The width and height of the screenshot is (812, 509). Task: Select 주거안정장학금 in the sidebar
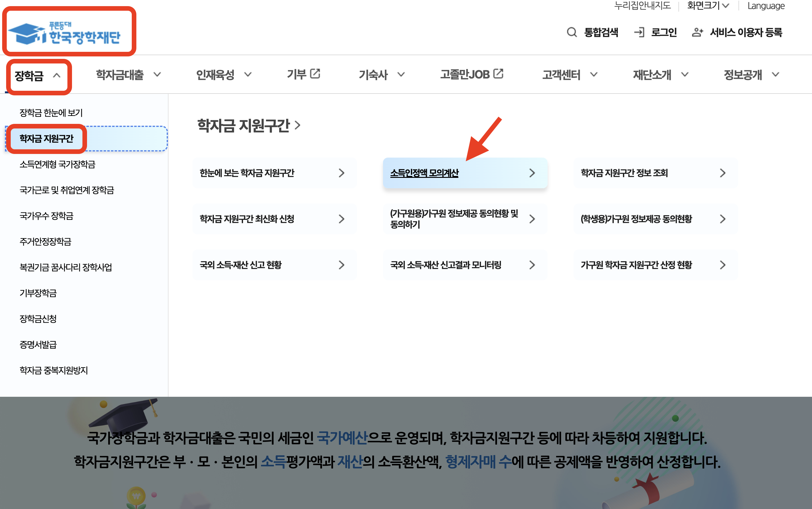coord(45,242)
